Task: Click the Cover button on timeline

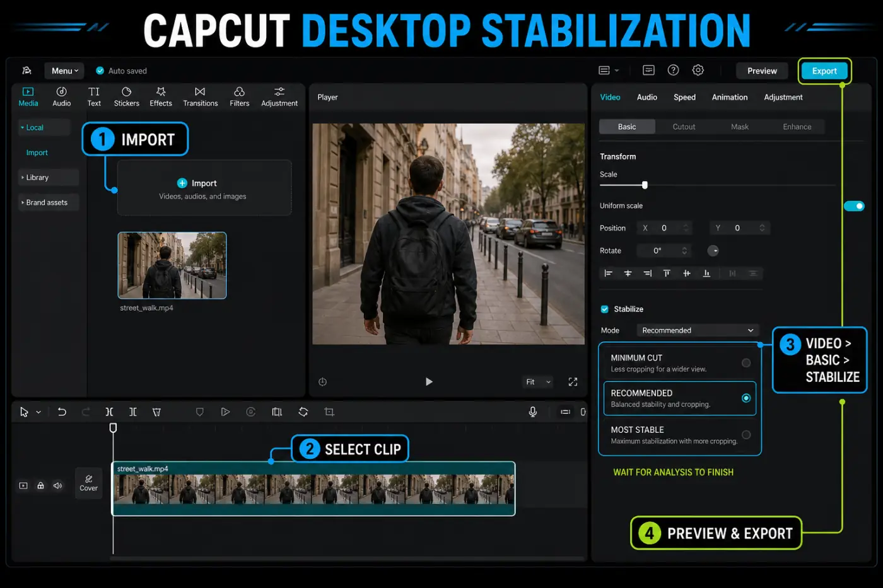Action: (88, 483)
